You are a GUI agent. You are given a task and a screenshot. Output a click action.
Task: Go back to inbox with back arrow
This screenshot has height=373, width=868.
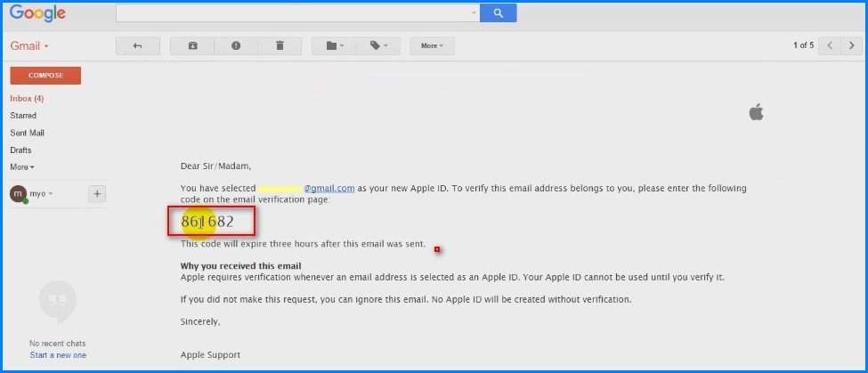tap(138, 46)
